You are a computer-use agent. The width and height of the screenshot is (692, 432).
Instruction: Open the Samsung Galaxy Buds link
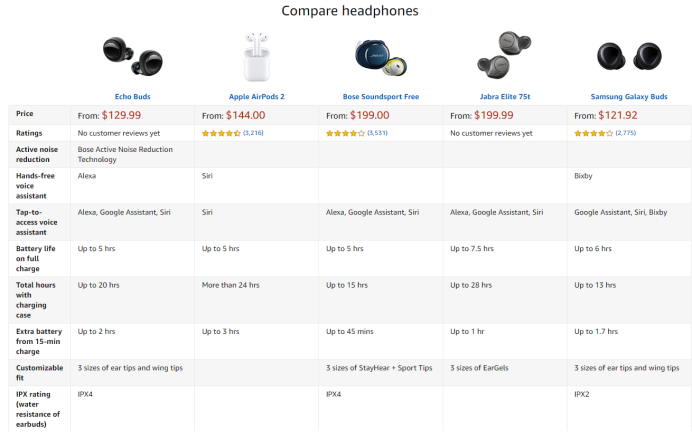coord(628,97)
